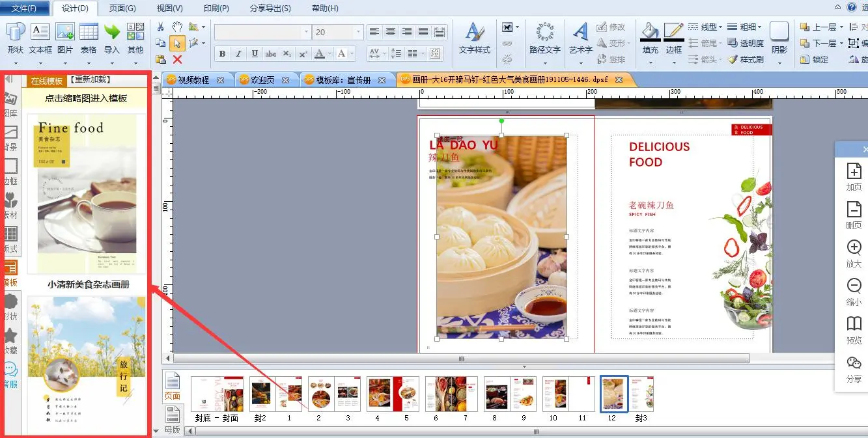This screenshot has height=438, width=868.
Task: Paste with the clipboard icon
Action: coord(161,59)
